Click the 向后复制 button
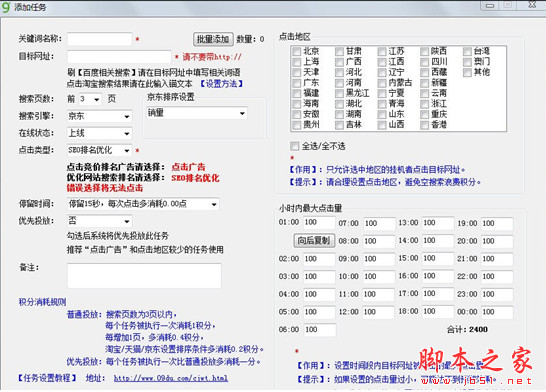The width and height of the screenshot is (546, 392). [314, 241]
